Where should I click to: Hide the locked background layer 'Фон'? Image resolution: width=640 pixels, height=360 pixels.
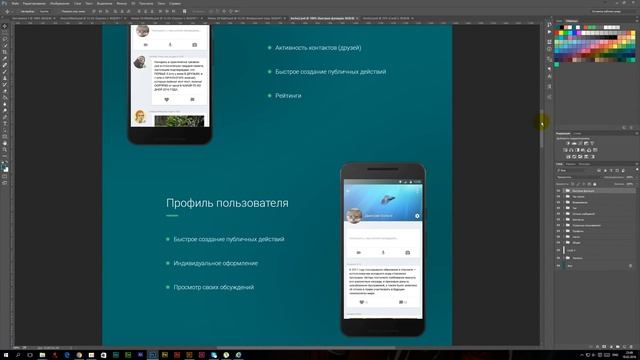pos(558,266)
